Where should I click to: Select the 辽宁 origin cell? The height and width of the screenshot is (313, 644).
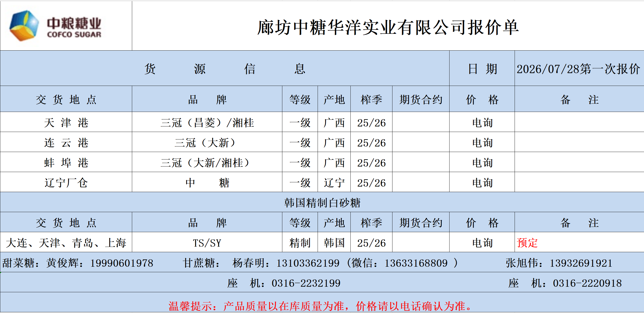(x=334, y=182)
